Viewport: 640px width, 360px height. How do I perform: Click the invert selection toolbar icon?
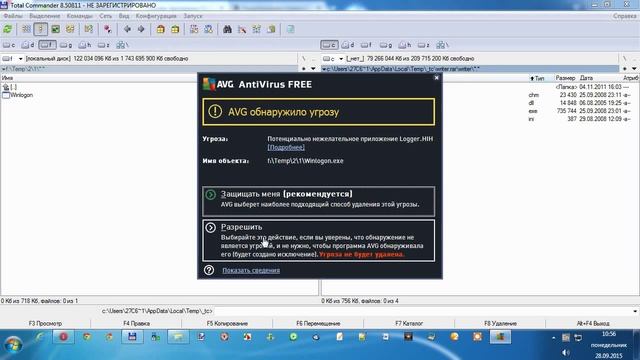tap(88, 29)
